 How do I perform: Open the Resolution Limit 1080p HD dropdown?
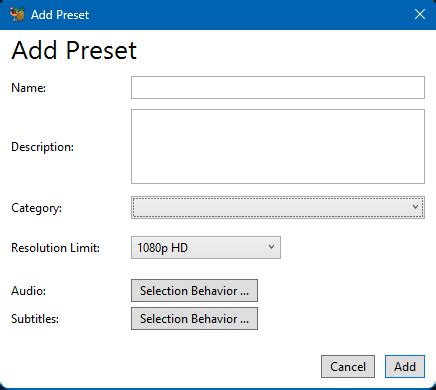pos(206,248)
